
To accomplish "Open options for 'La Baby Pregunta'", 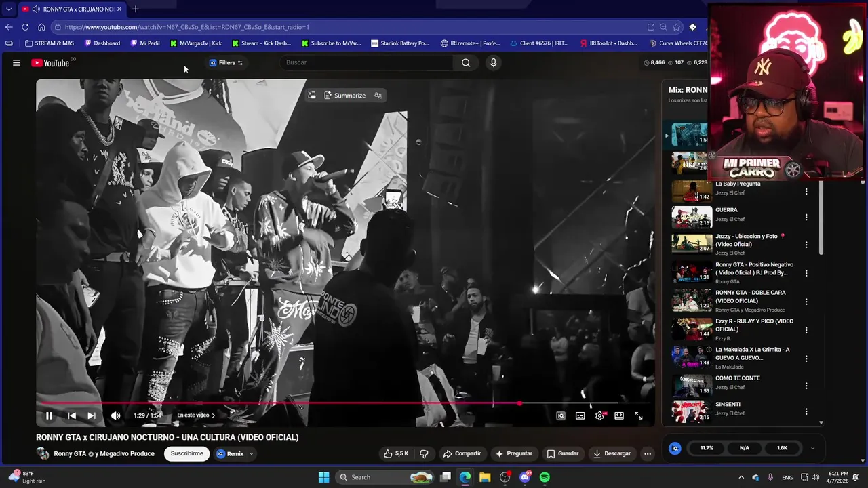I will (806, 192).
